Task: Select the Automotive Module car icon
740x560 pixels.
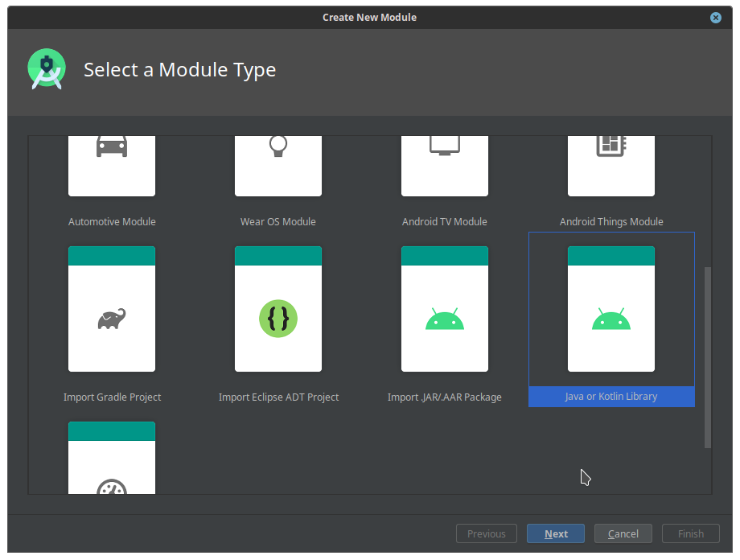Action: click(112, 146)
